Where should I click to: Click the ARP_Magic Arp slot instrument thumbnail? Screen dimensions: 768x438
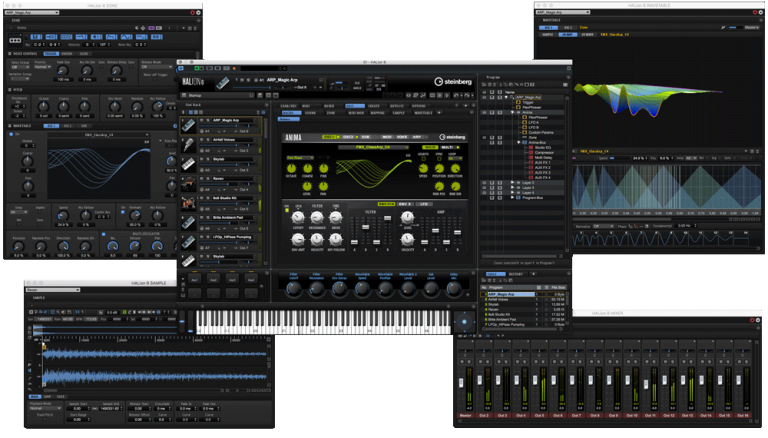189,126
